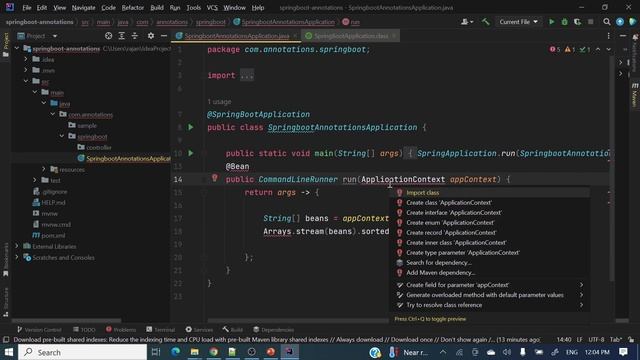Screen dimensions: 640x360
Task: Open Notifications tool window on right sidebar
Action: click(x=635, y=53)
